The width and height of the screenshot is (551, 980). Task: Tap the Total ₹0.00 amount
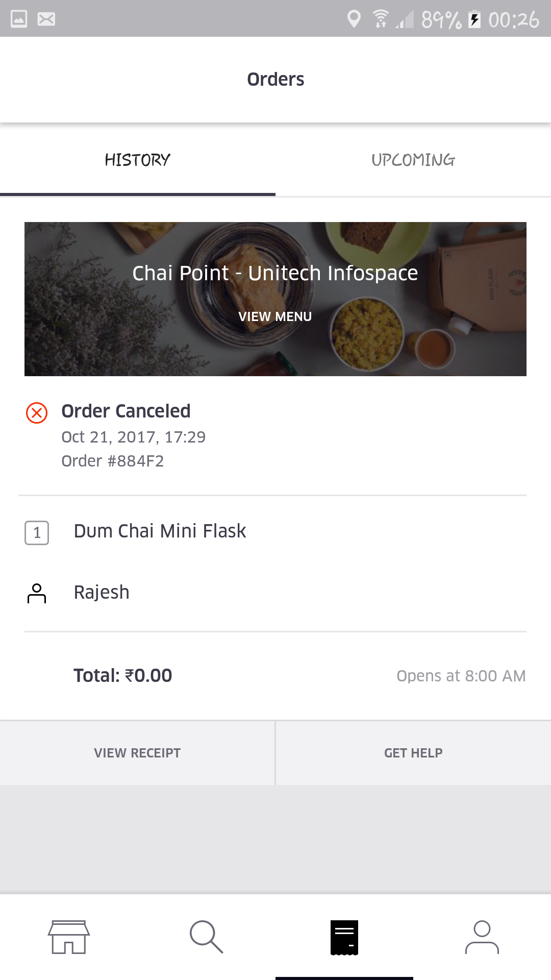point(123,676)
